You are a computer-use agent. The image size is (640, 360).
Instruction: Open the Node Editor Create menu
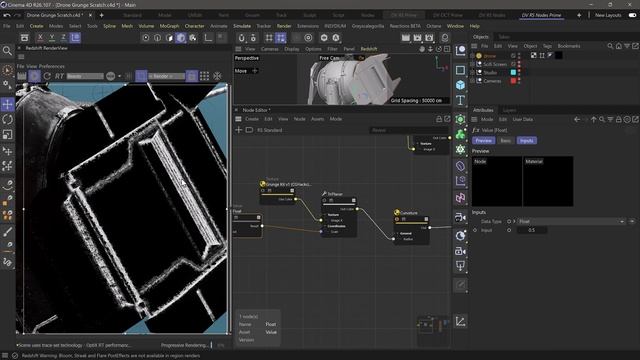[x=252, y=119]
